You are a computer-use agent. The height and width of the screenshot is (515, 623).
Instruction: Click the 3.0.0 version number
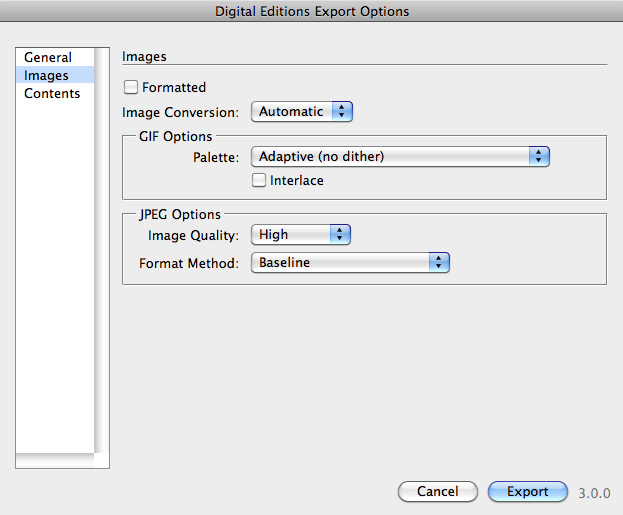(x=594, y=493)
